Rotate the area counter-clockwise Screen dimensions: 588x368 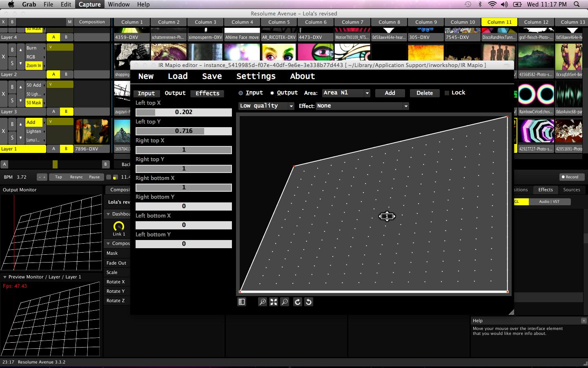(309, 302)
